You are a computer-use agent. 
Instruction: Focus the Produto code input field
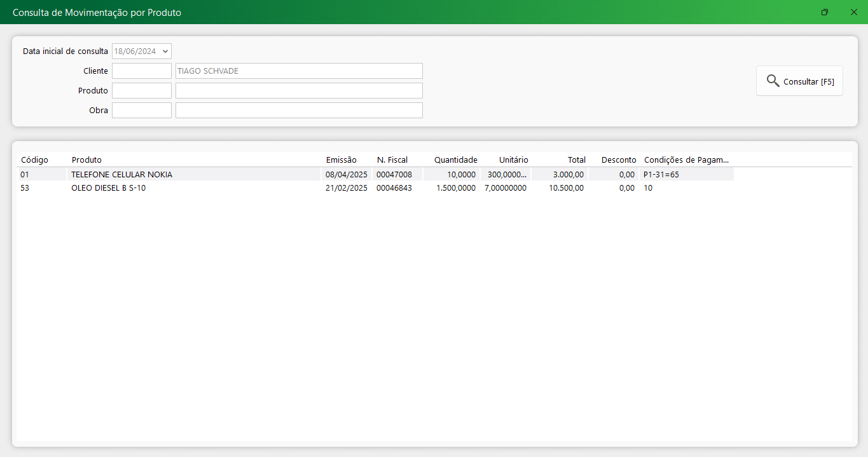tap(141, 91)
